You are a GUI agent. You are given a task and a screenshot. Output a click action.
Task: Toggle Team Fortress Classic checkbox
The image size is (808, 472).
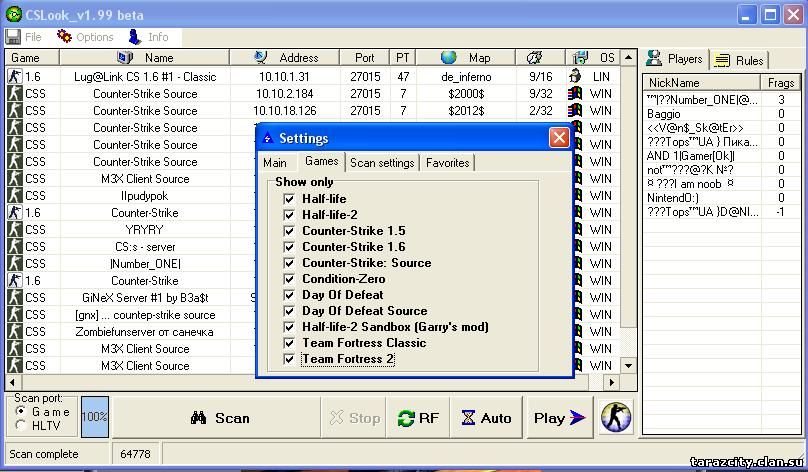[289, 343]
